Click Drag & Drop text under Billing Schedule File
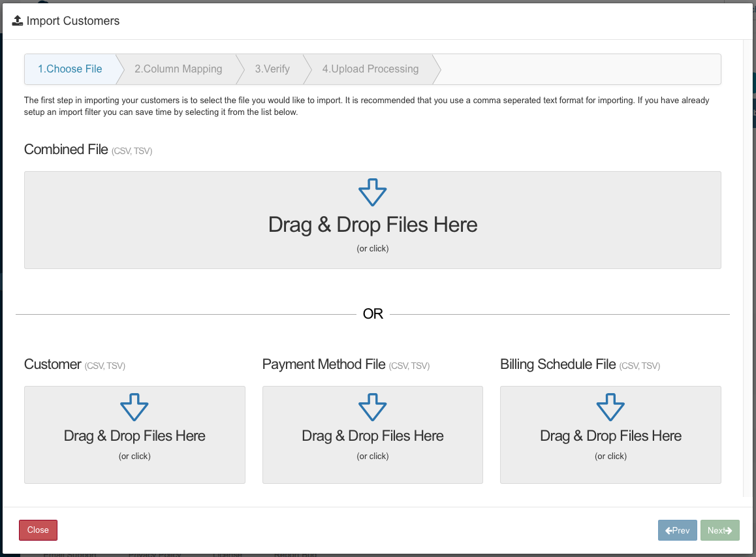This screenshot has width=756, height=557. [x=610, y=436]
